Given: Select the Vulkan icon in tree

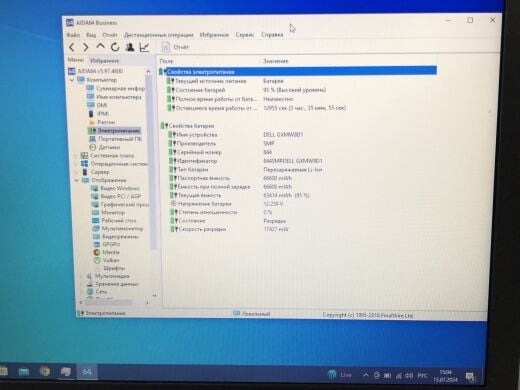Looking at the screenshot, I should 97,260.
